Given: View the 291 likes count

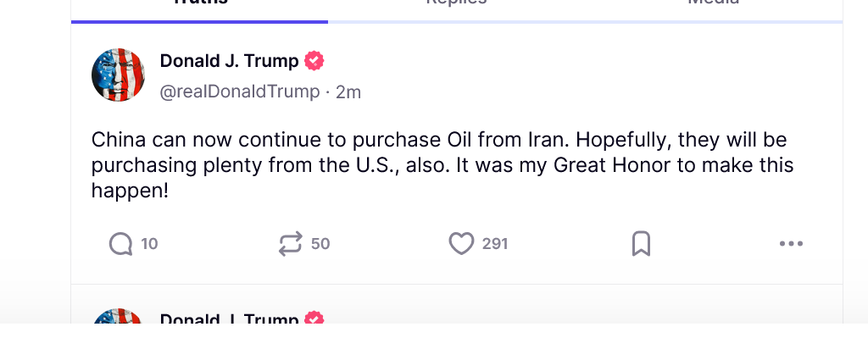Looking at the screenshot, I should (495, 244).
